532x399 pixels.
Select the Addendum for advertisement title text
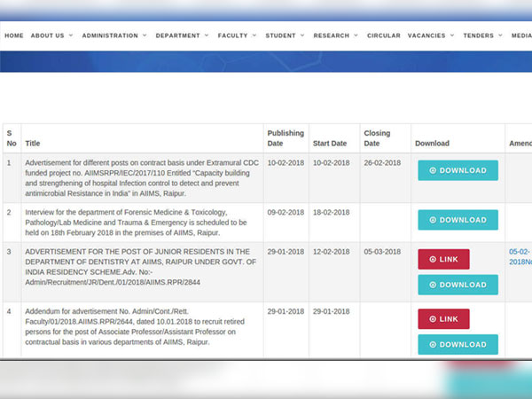(x=135, y=326)
